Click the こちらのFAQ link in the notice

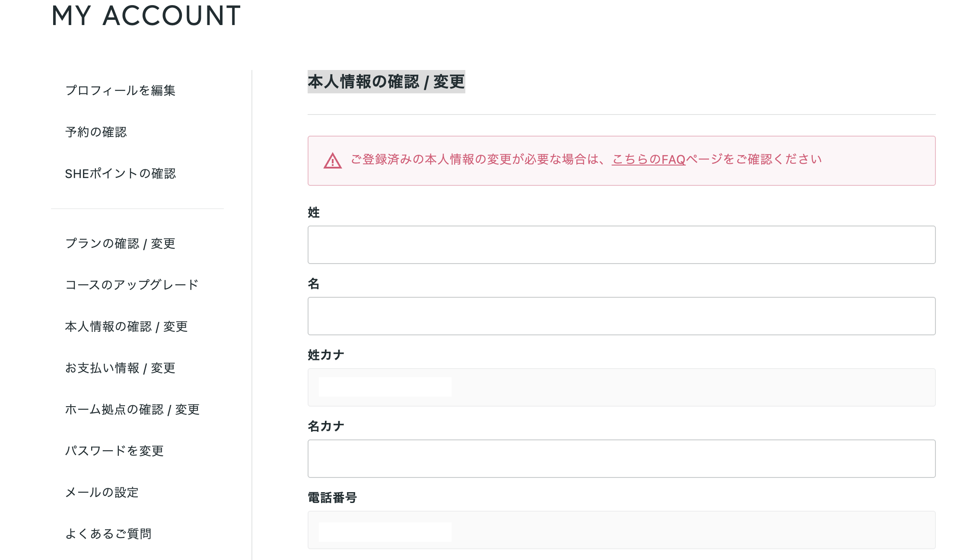coord(649,159)
